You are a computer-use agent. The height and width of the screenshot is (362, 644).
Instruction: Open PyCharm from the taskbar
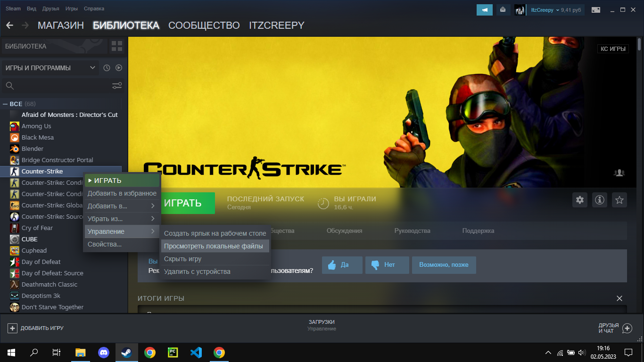click(173, 352)
